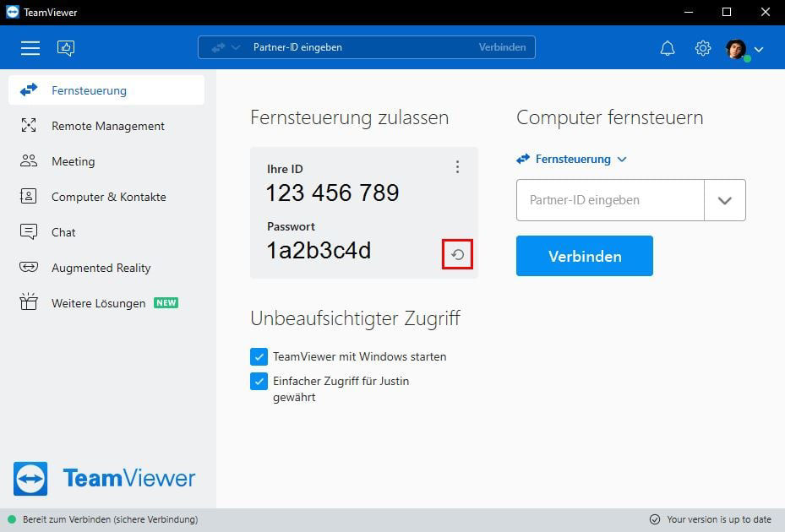Go to Computer & Kontakte
This screenshot has height=532, width=785.
[106, 197]
